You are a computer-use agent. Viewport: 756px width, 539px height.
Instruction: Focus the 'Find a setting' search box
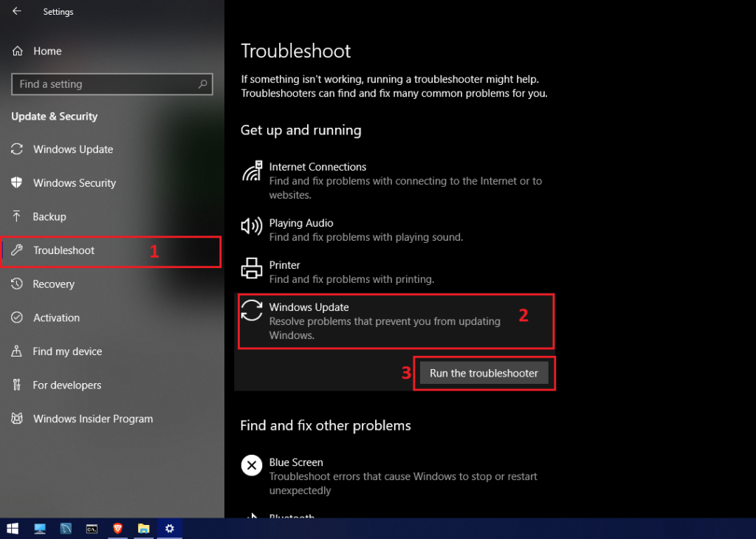(112, 84)
